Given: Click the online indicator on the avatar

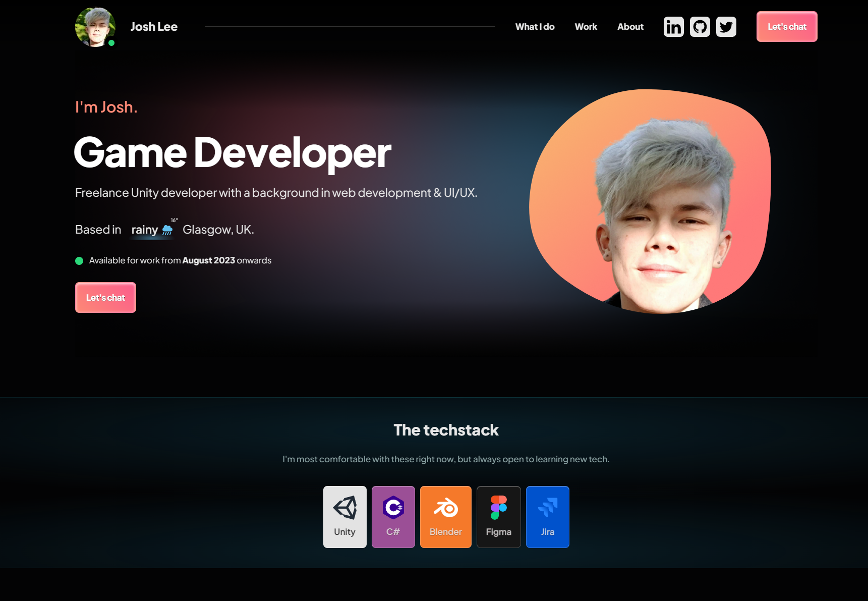Looking at the screenshot, I should click(x=110, y=44).
